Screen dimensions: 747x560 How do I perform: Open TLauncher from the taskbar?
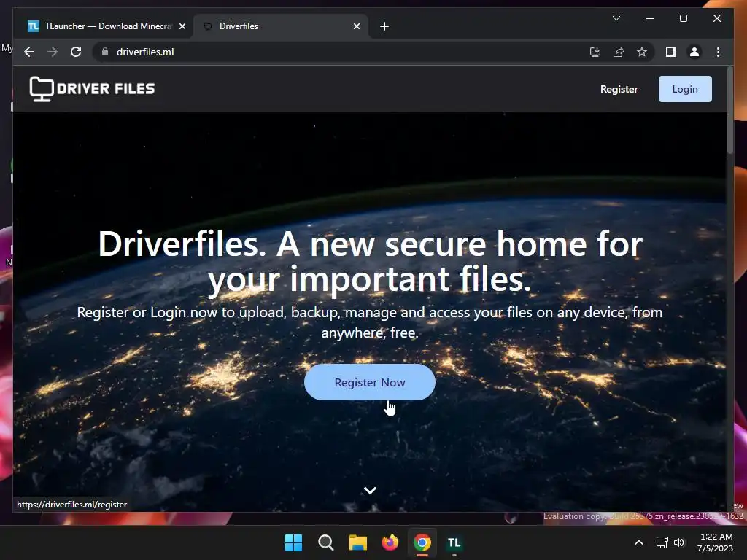pos(454,542)
